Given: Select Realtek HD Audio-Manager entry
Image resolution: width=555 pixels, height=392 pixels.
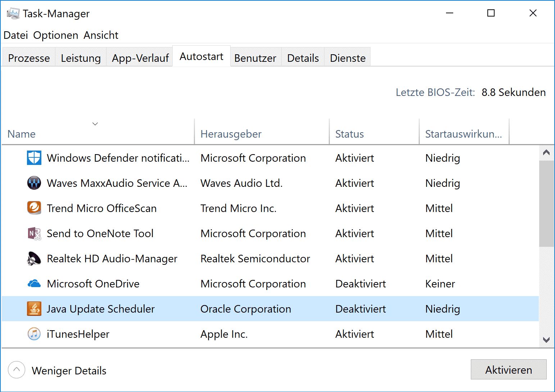Looking at the screenshot, I should 112,259.
